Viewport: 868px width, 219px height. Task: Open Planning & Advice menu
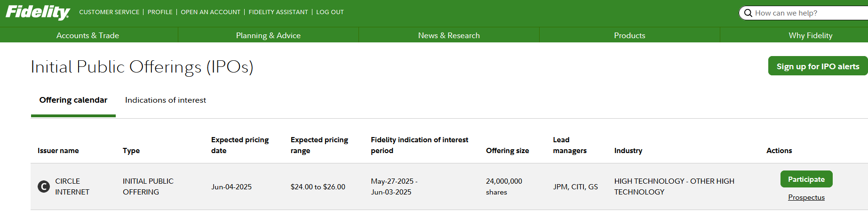pos(268,35)
